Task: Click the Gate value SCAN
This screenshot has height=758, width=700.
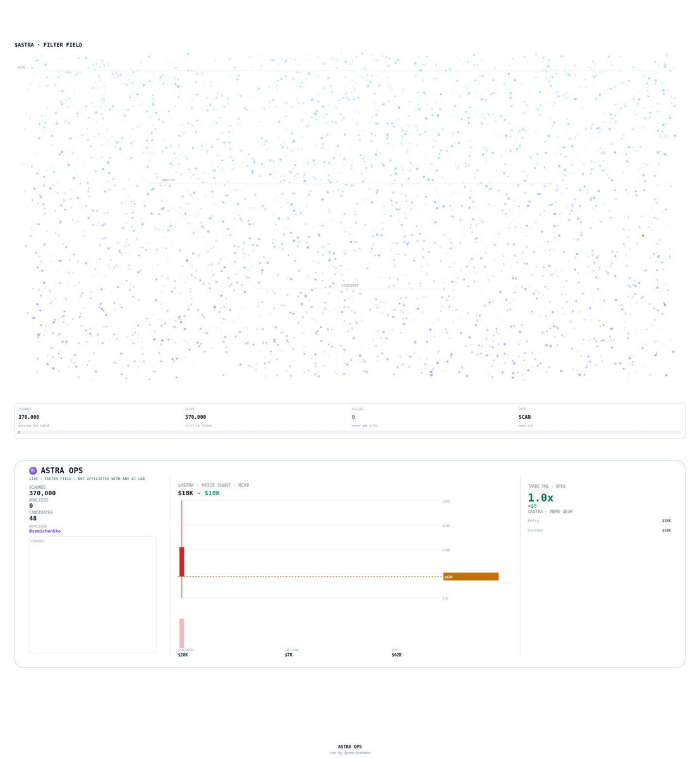Action: 524,417
